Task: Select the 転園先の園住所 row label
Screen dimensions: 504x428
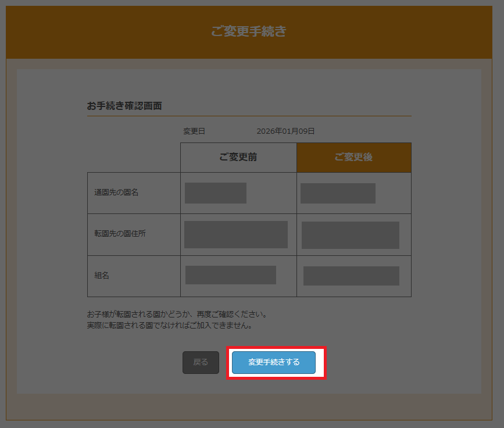Action: 120,234
